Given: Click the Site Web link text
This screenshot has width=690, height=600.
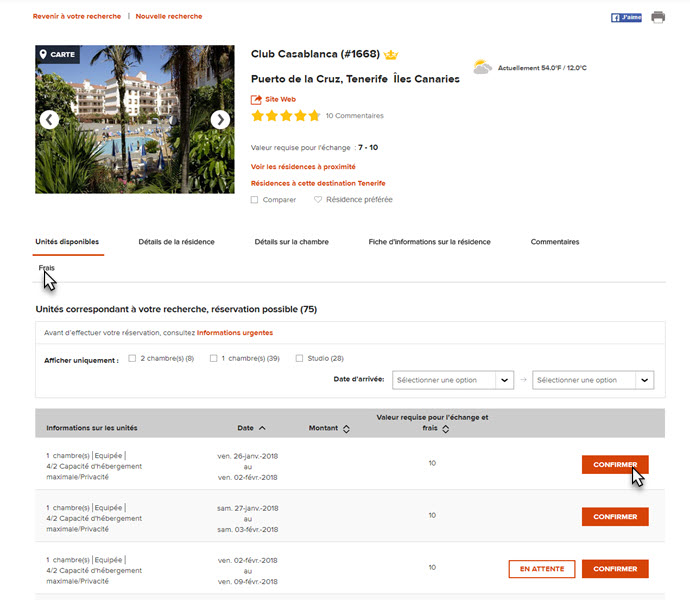Looking at the screenshot, I should point(280,99).
